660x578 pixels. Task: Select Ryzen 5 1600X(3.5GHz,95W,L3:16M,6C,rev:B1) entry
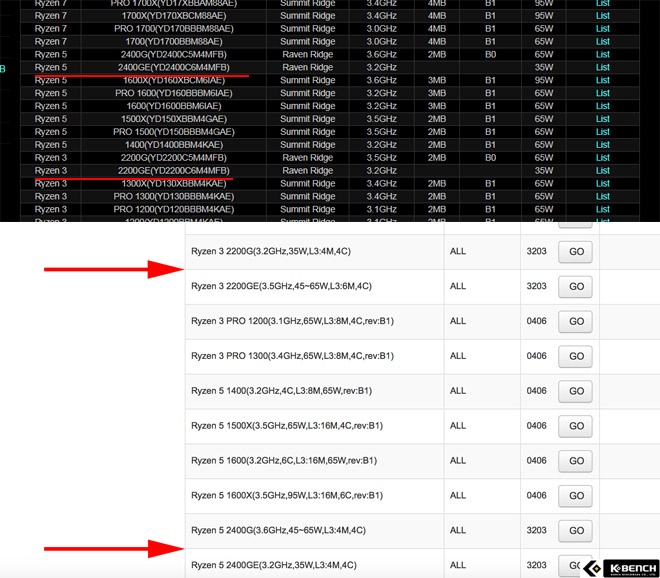pyautogui.click(x=287, y=495)
